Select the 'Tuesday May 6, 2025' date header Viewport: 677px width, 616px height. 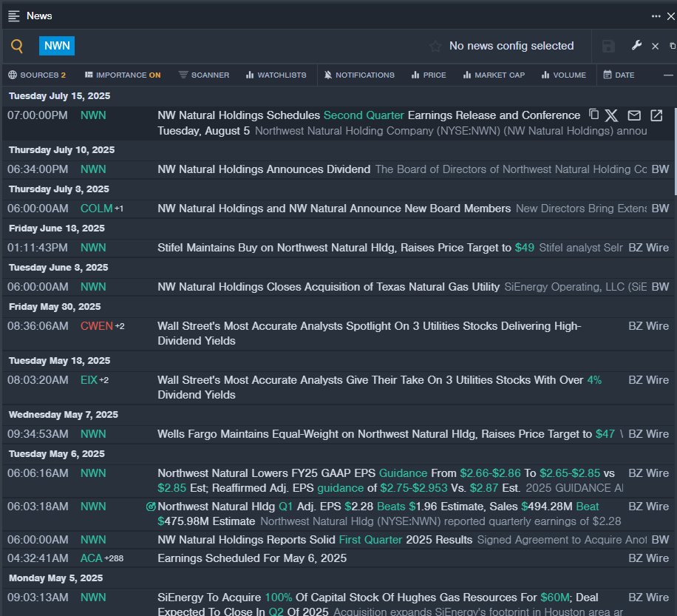pos(57,454)
